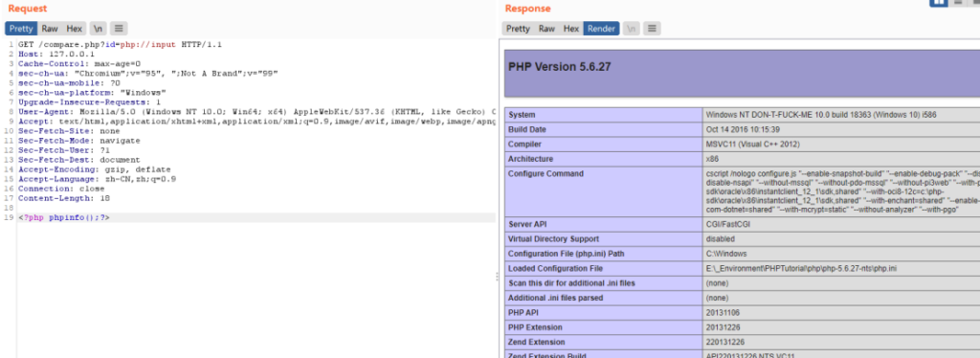Open the Response panel hamburger menu
The image size is (980, 358).
click(x=652, y=29)
